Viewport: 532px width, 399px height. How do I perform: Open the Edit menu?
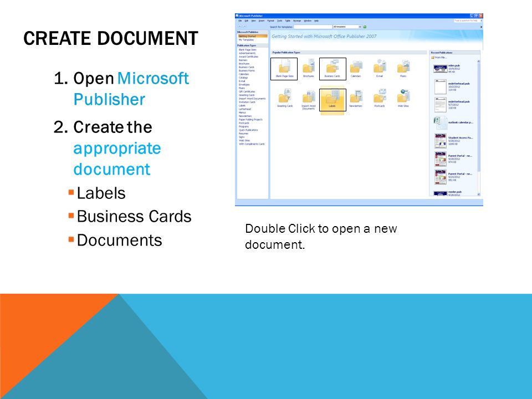tap(247, 21)
